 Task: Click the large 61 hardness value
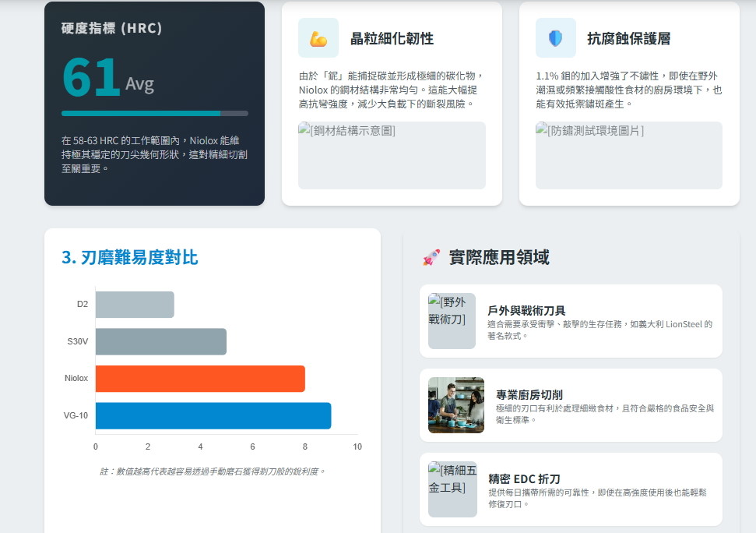point(91,79)
